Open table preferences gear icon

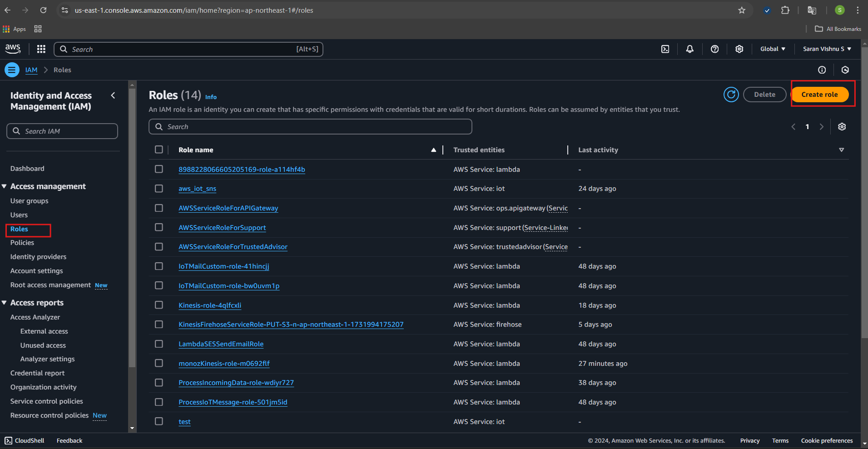[842, 127]
